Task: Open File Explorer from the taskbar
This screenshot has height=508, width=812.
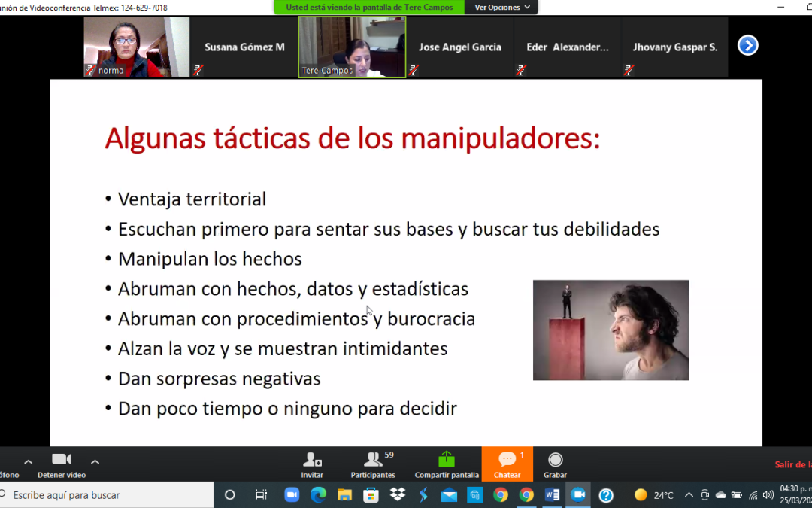Action: (x=344, y=495)
